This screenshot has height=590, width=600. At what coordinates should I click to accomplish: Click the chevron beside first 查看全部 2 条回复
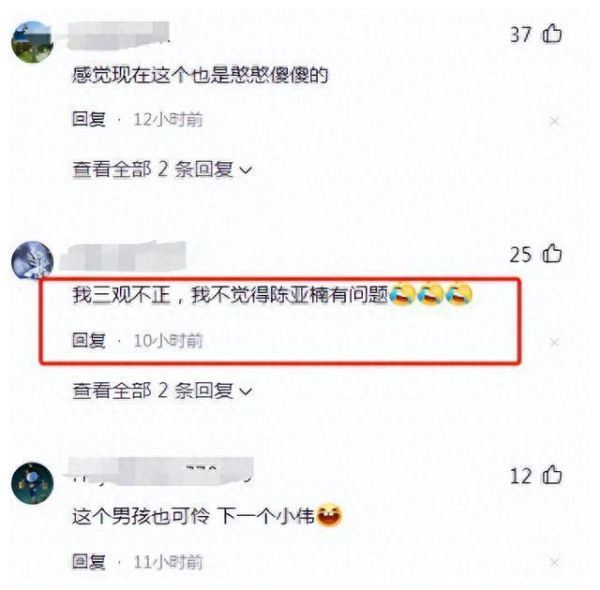click(x=245, y=170)
